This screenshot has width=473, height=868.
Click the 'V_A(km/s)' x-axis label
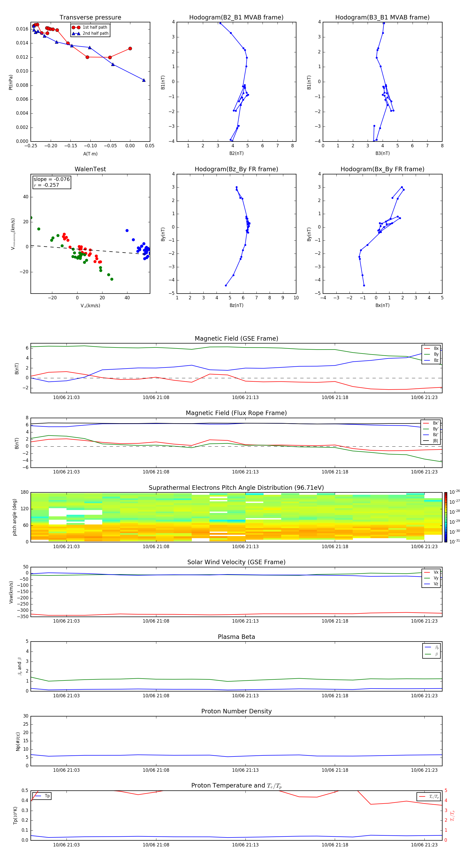coord(90,306)
